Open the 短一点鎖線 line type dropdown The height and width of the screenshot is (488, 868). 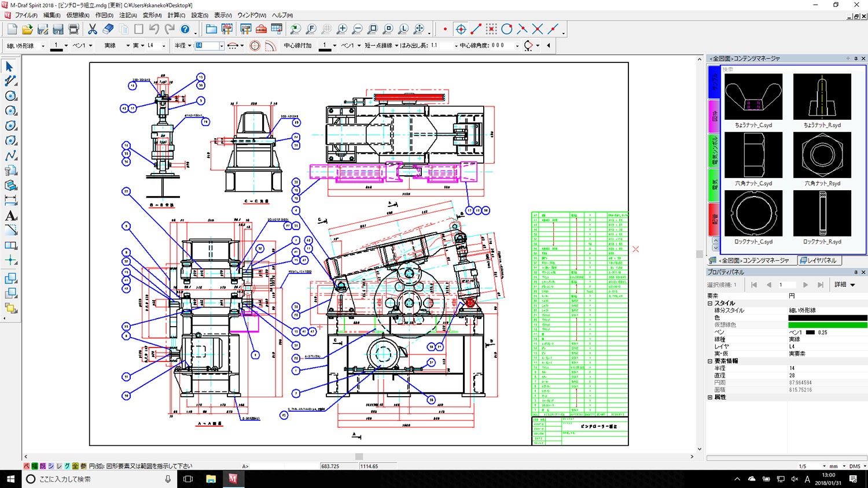[396, 46]
